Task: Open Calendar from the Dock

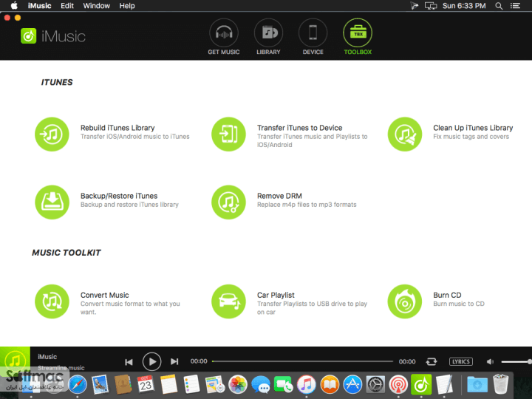Action: pos(146,385)
